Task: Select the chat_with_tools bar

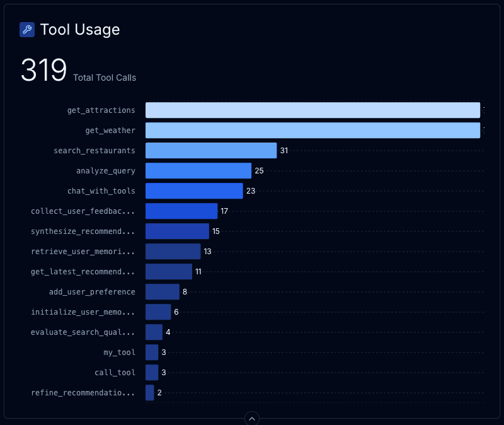Action: click(x=194, y=191)
